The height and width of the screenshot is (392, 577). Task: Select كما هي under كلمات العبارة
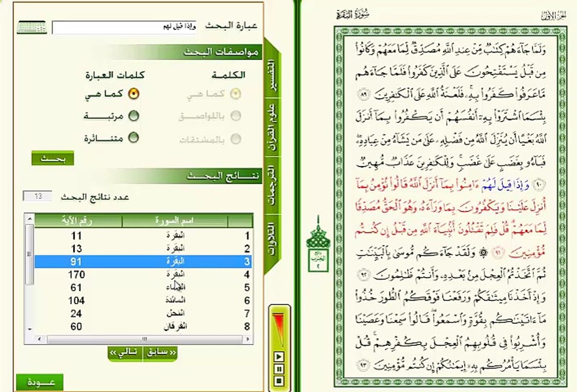pos(133,94)
